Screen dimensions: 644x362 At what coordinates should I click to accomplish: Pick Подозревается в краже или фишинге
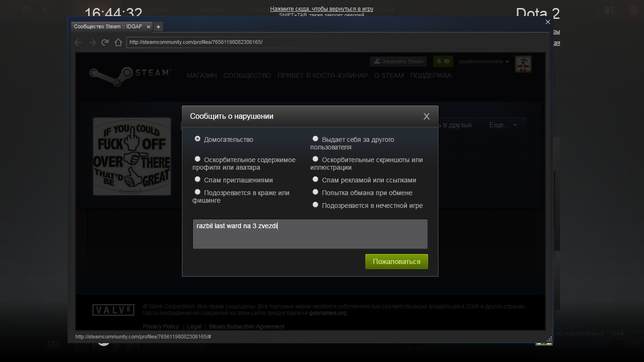click(x=198, y=192)
